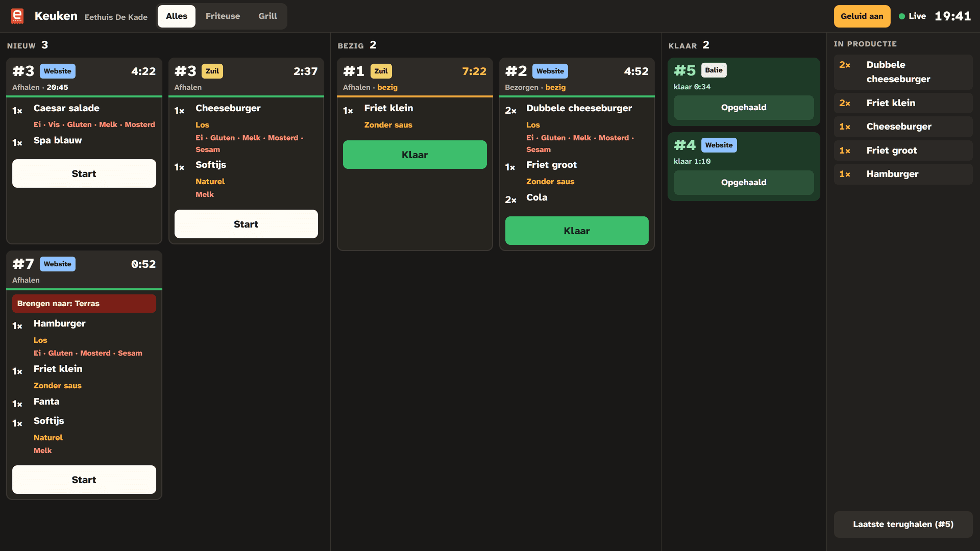Select the Alles tab
Screen dimensions: 980x551
177,16
